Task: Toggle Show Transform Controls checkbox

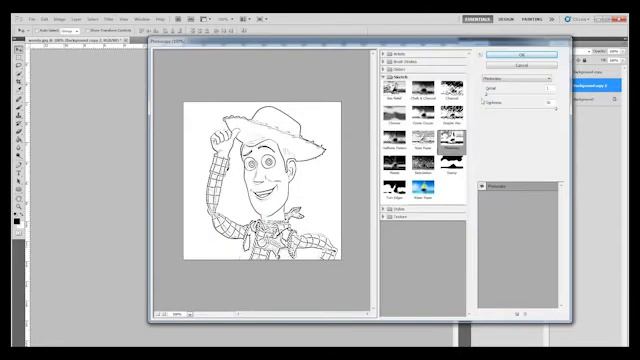Action: 87,31
